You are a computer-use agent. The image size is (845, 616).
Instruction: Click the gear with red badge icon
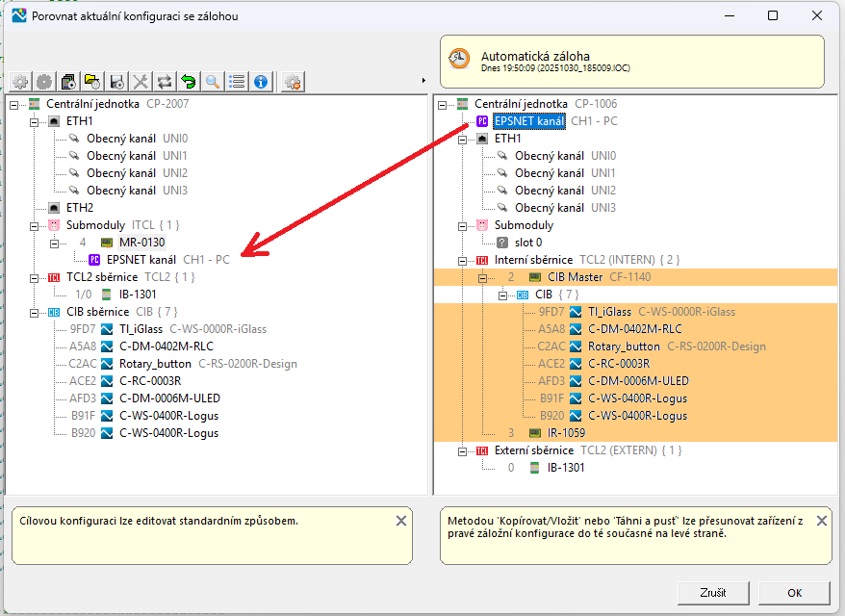click(x=294, y=82)
